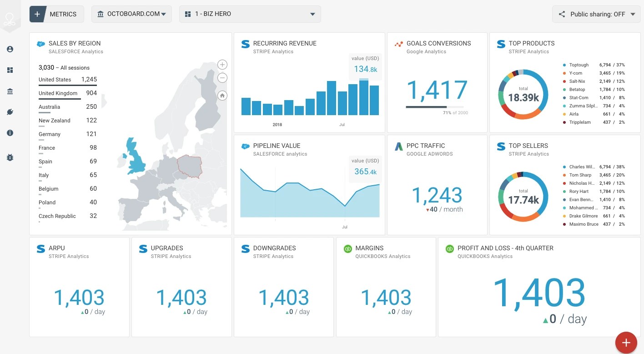
Task: Report a bug using the bug icon
Action: (10, 157)
